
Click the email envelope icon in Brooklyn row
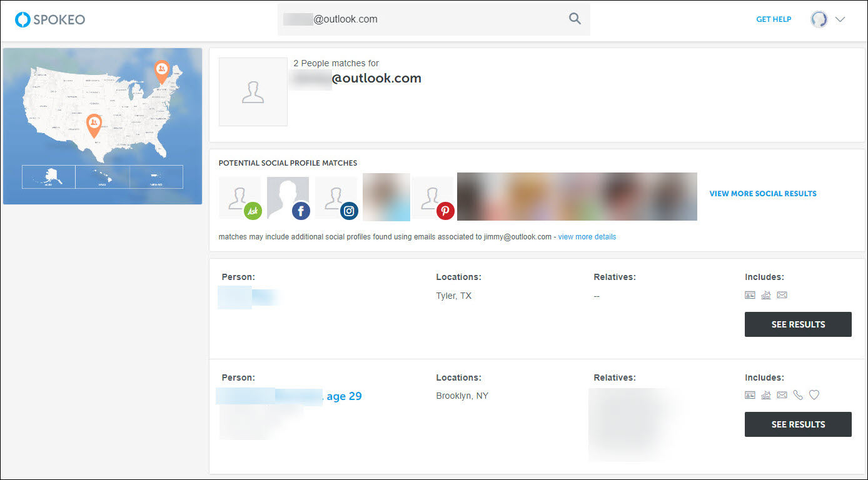[782, 395]
